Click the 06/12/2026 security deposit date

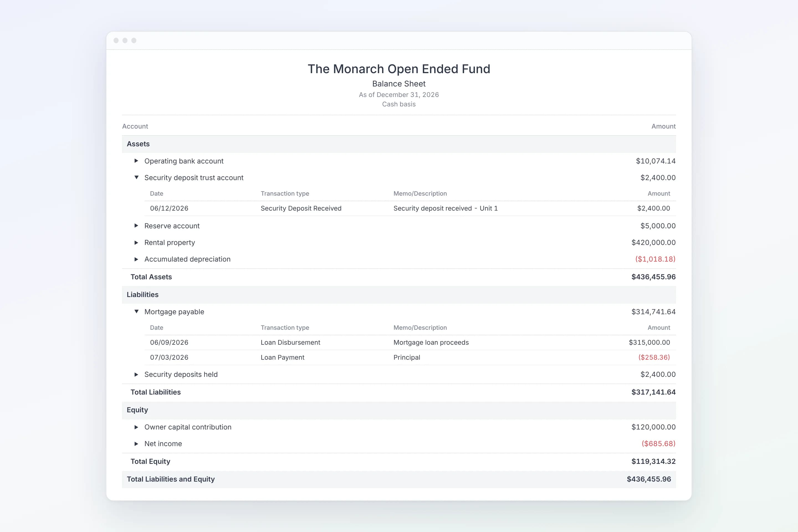tap(169, 208)
